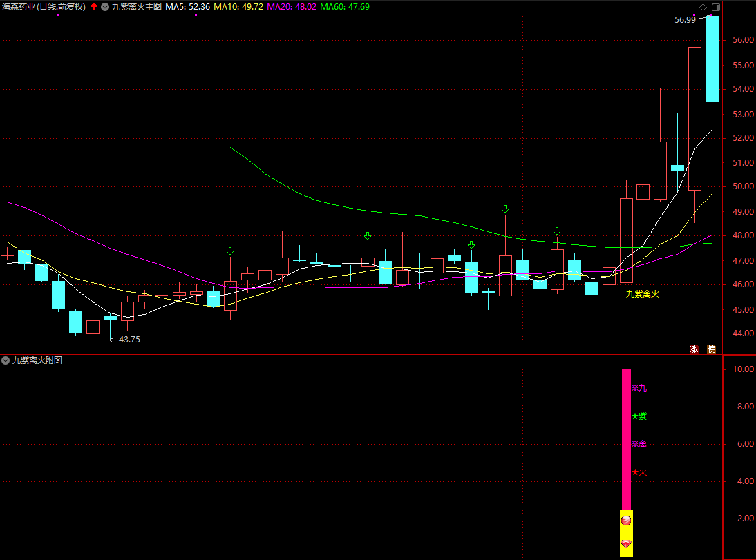Click 51.00 on the price axis
This screenshot has width=756, height=560.
743,163
